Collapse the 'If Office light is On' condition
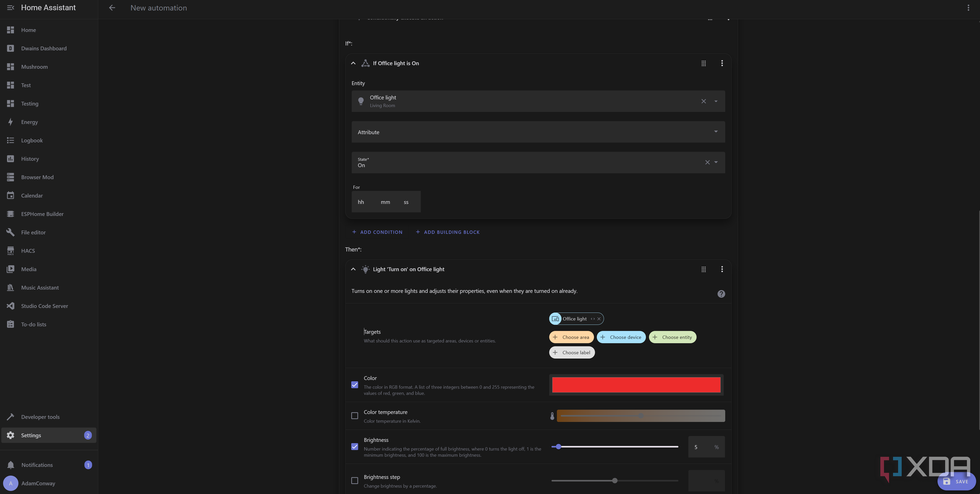 click(353, 63)
